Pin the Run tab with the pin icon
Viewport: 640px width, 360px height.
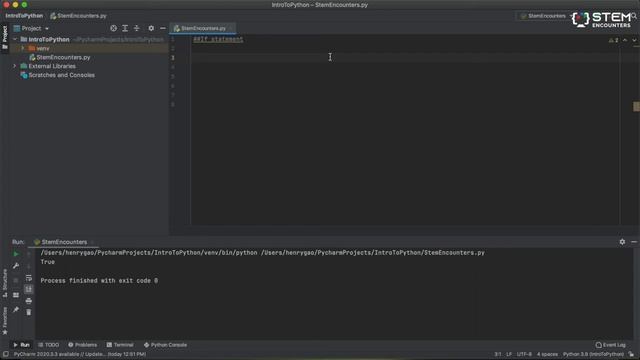pos(16,310)
